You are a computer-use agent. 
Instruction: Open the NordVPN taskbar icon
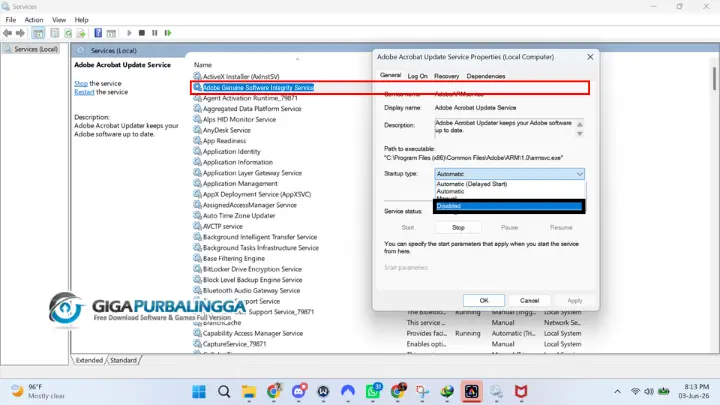coord(348,392)
